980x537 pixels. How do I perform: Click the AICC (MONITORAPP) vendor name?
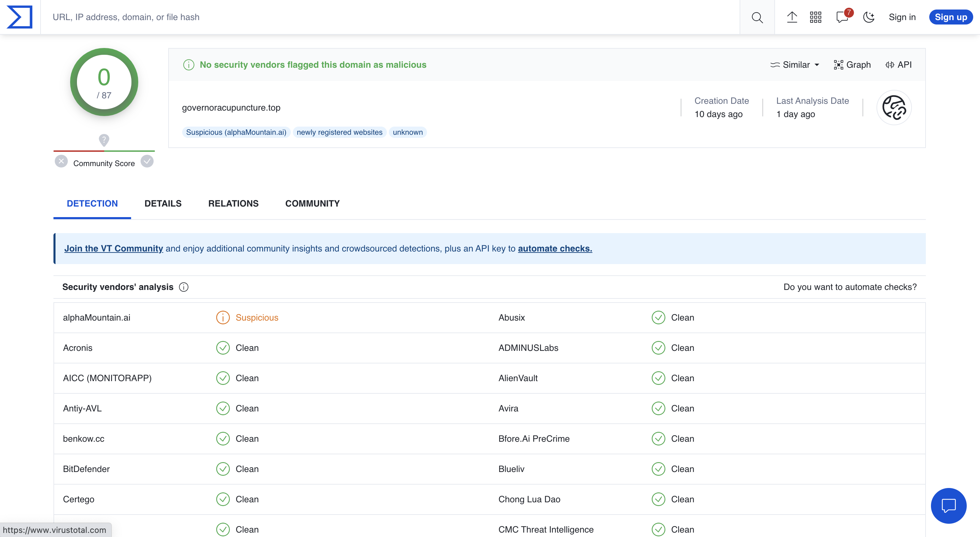coord(107,378)
